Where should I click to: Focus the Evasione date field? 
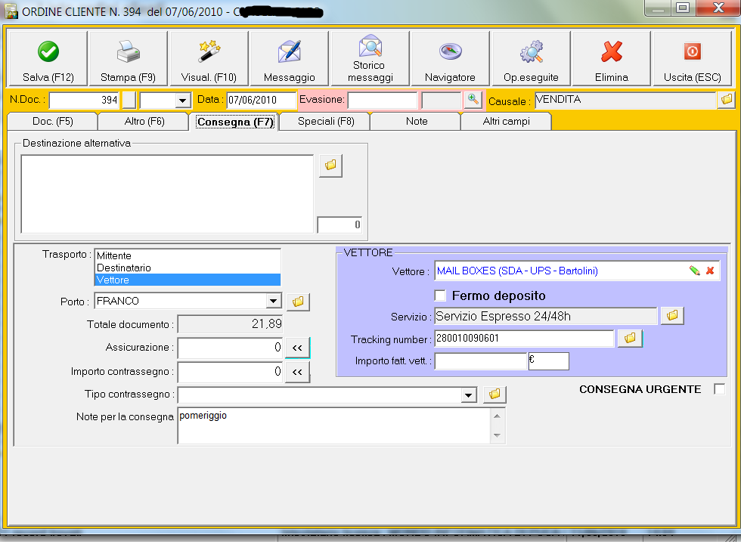point(383,100)
